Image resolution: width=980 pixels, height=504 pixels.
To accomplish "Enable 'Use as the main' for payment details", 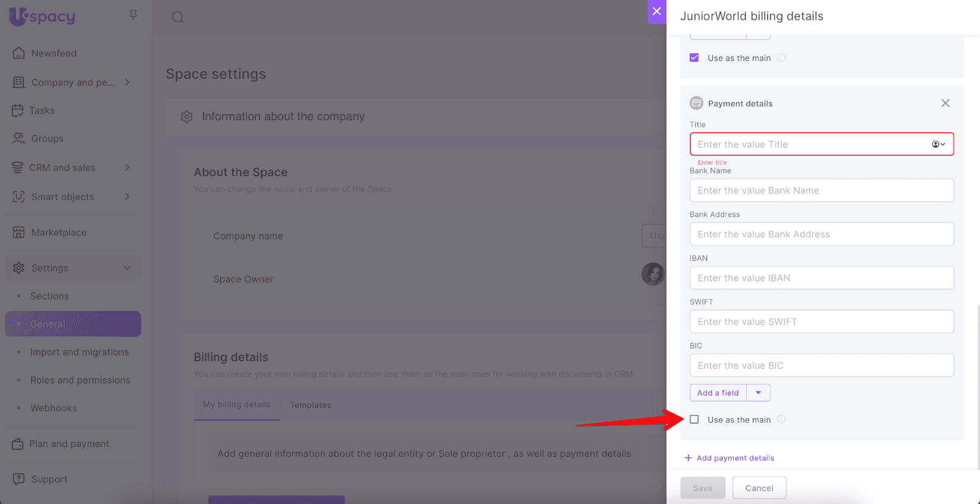I will 694,419.
